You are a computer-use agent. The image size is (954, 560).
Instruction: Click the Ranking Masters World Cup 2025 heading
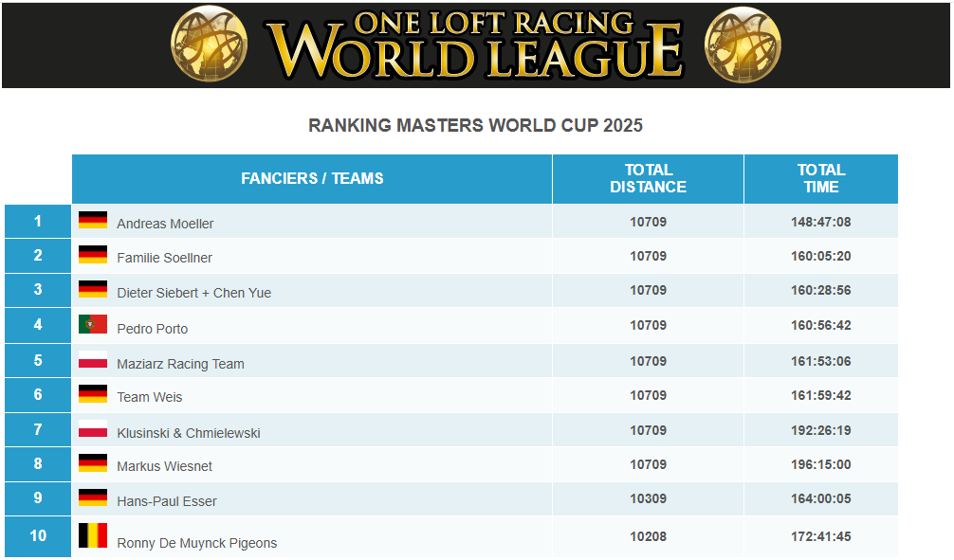coord(475,126)
